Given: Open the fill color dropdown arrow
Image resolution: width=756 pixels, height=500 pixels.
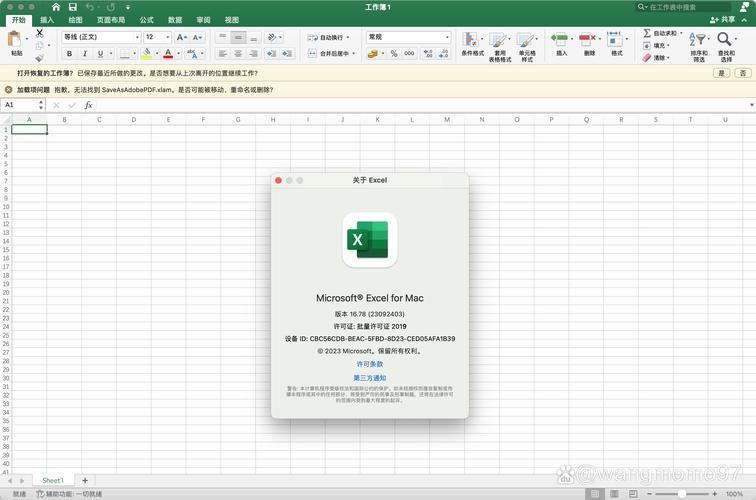Looking at the screenshot, I should [x=157, y=54].
